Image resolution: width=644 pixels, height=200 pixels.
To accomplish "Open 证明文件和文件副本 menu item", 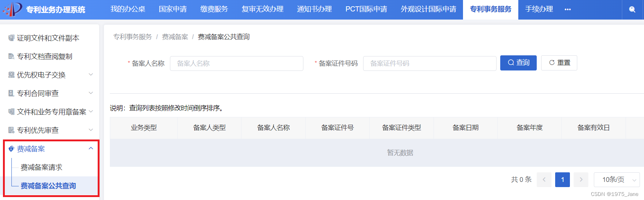I will point(48,38).
